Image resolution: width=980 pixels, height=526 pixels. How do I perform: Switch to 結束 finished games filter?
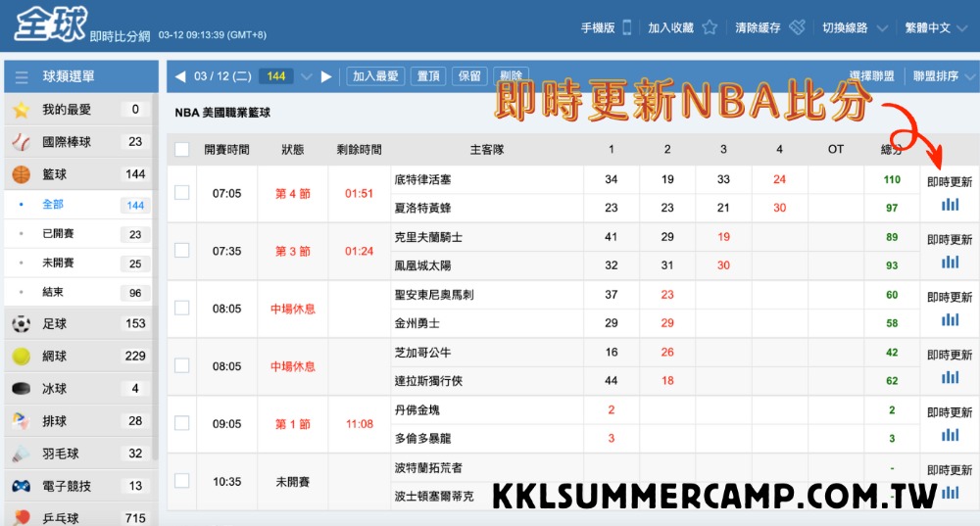point(52,292)
